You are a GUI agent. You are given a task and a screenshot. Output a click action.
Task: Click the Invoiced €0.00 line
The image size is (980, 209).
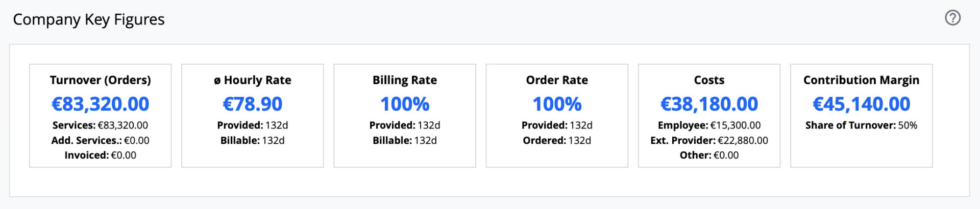tap(101, 155)
